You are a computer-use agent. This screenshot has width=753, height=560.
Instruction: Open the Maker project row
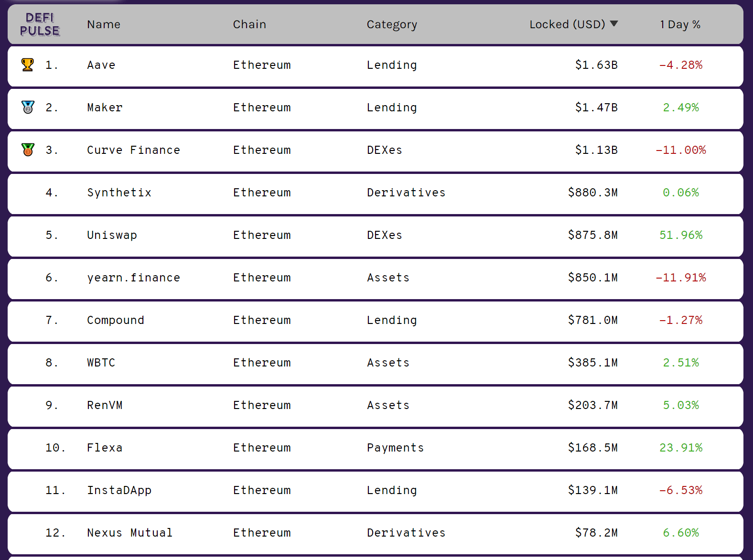(105, 108)
